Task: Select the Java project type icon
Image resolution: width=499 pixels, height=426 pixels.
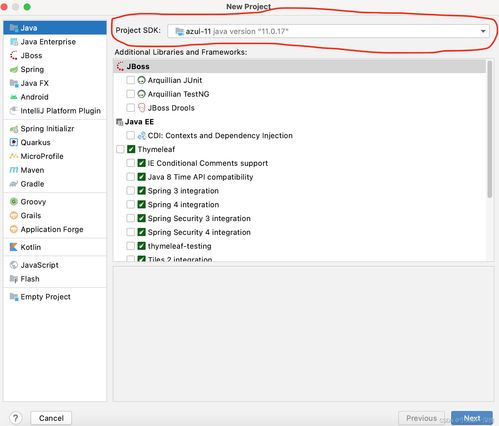Action: (14, 28)
